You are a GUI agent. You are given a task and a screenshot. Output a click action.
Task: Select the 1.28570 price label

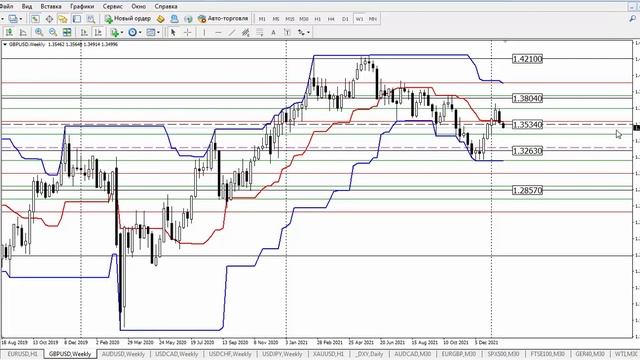click(527, 190)
